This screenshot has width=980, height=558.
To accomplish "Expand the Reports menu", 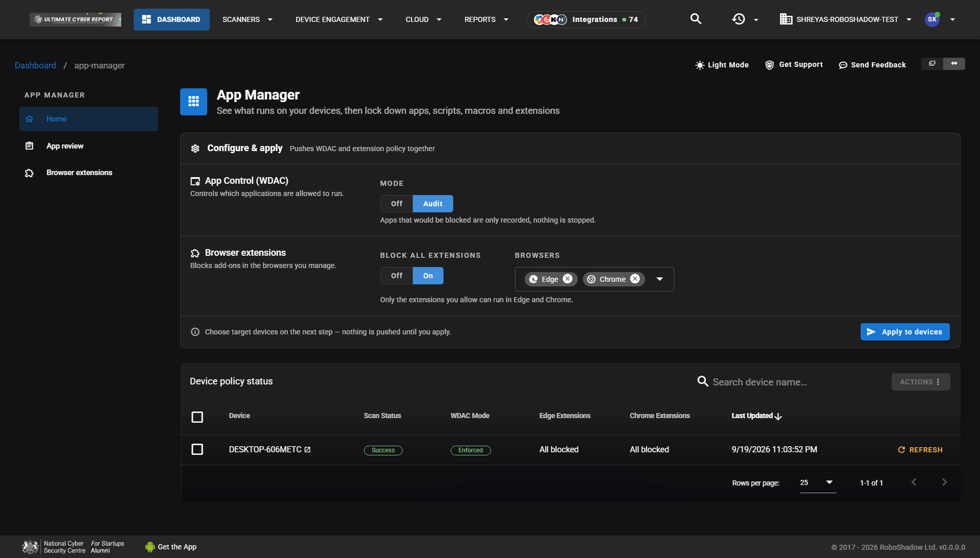I will pos(486,19).
